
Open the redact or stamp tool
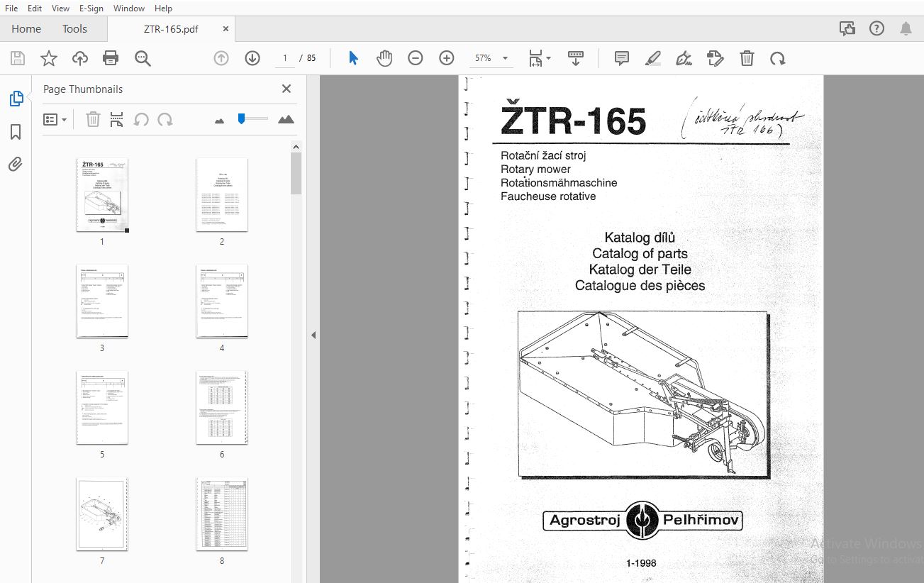[716, 58]
